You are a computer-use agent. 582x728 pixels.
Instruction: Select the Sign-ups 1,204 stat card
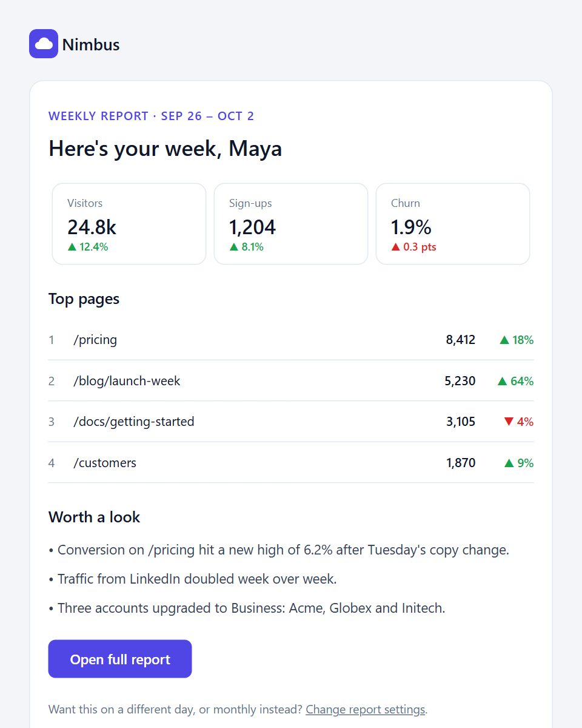point(291,224)
